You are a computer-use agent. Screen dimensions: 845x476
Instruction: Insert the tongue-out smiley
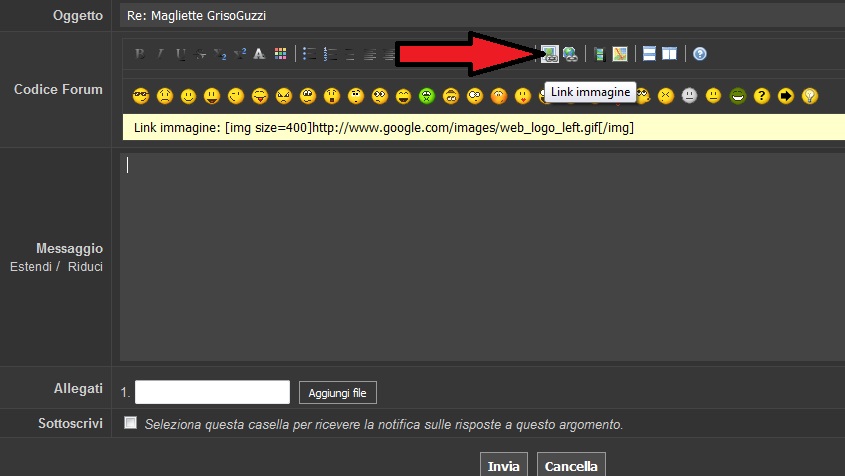coord(260,96)
